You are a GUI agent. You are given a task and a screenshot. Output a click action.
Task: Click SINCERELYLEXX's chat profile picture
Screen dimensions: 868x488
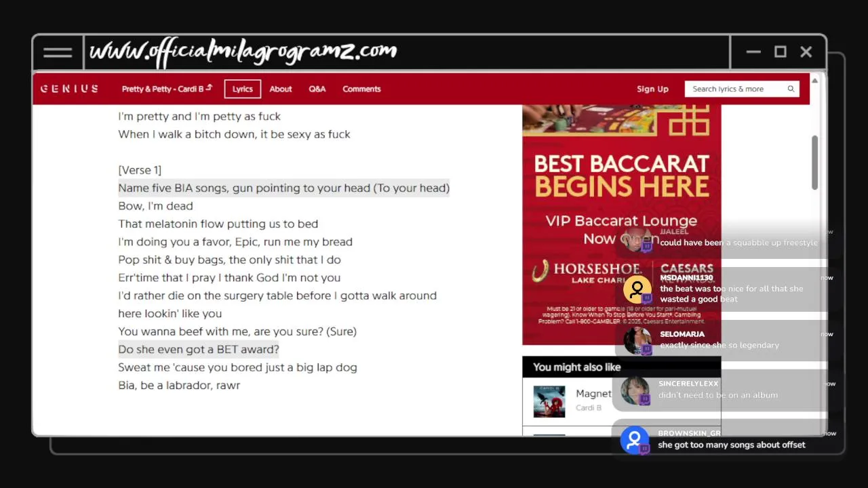635,390
